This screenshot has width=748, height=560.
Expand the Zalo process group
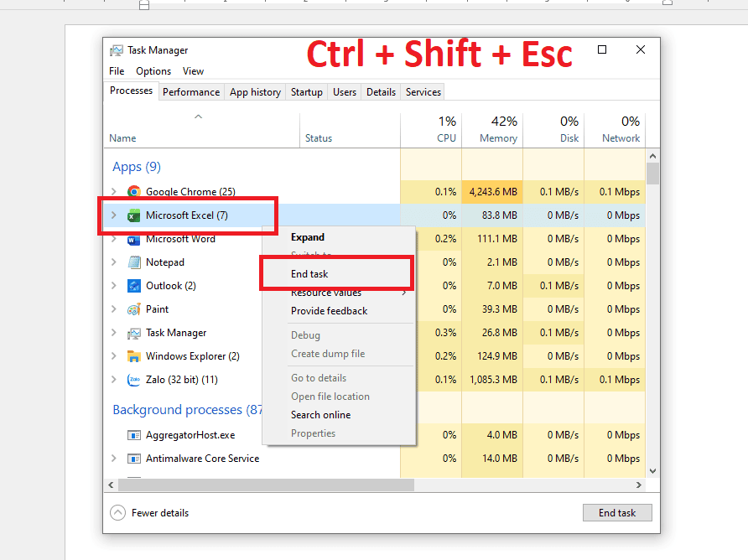tap(114, 379)
